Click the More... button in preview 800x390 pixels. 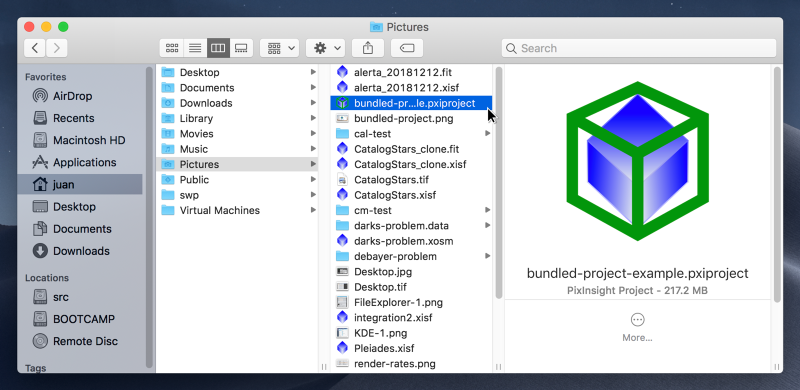(637, 328)
